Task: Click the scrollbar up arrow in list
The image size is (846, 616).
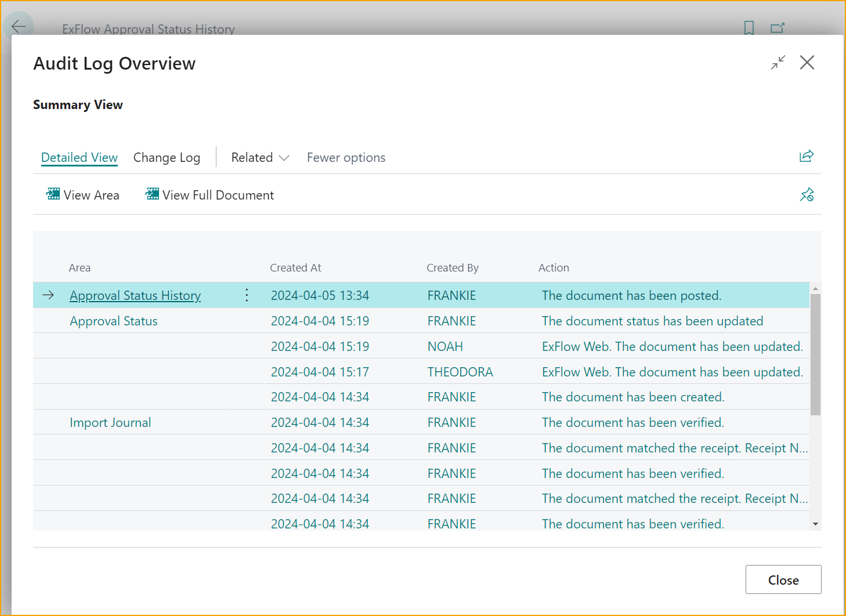Action: 815,288
